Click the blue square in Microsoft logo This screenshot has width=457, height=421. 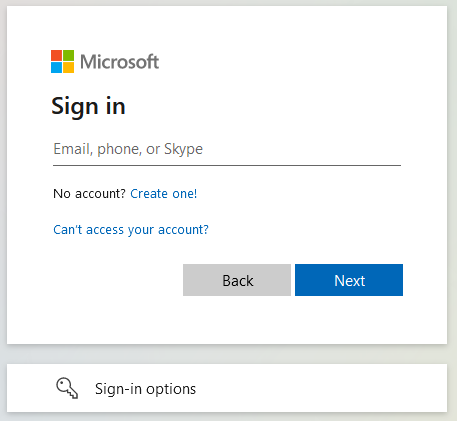56,67
